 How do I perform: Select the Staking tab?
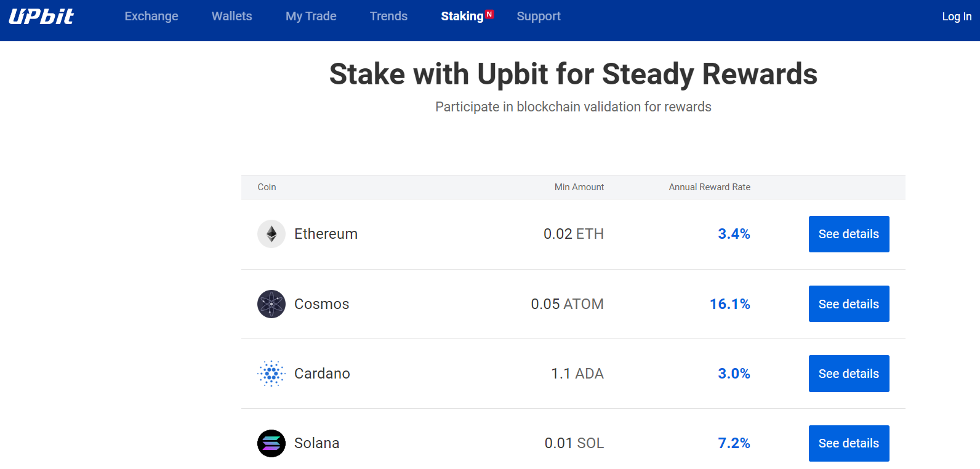pyautogui.click(x=462, y=16)
